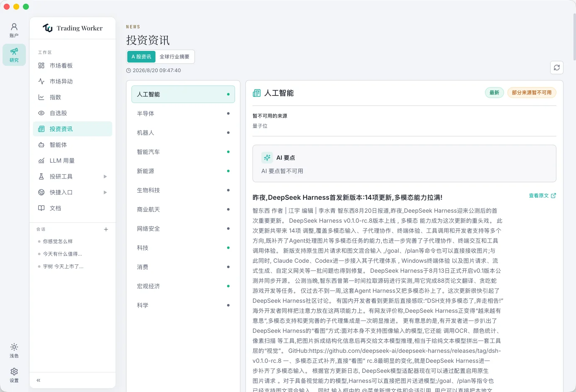The height and width of the screenshot is (392, 576).
Task: Select the 网络安全 category
Action: tap(183, 229)
